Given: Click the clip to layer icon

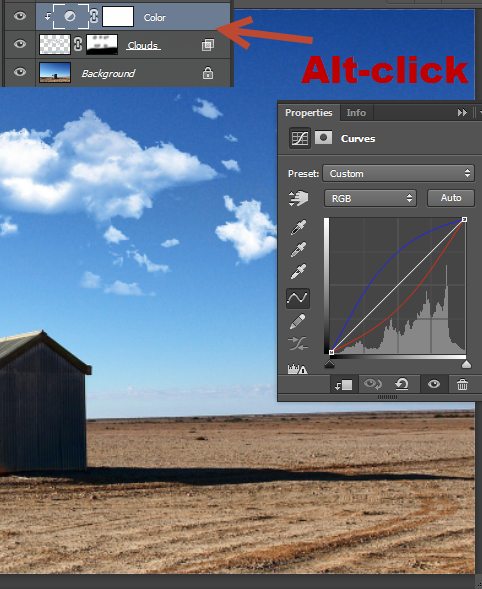Looking at the screenshot, I should (x=344, y=385).
